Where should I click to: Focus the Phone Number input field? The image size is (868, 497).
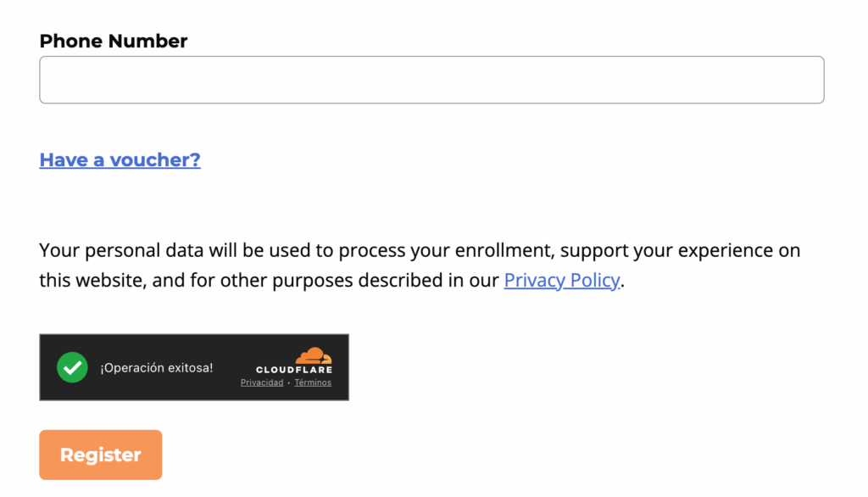tap(431, 80)
